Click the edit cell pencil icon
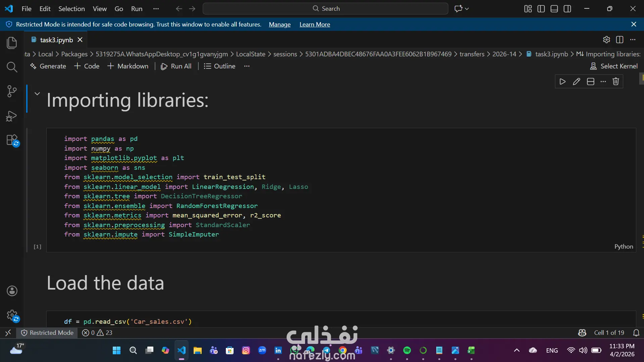Viewport: 644px width, 362px height. click(576, 82)
